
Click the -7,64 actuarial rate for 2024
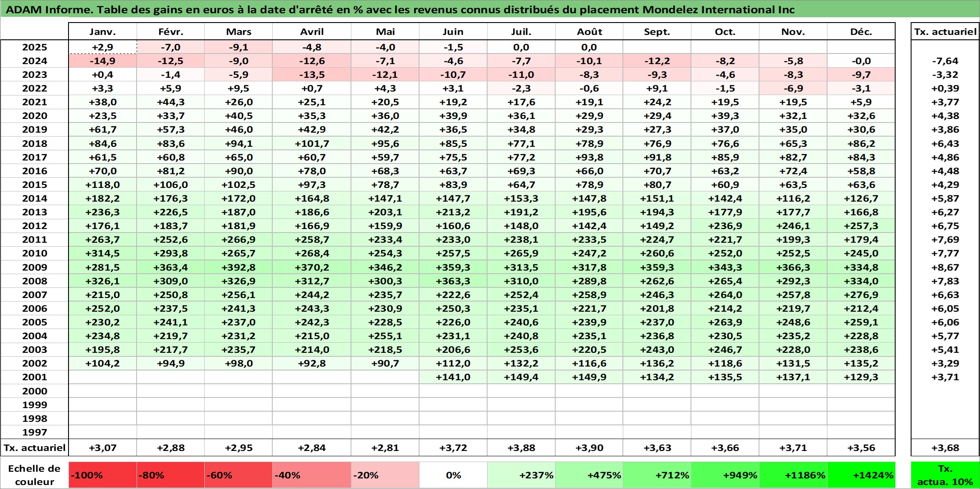[945, 61]
